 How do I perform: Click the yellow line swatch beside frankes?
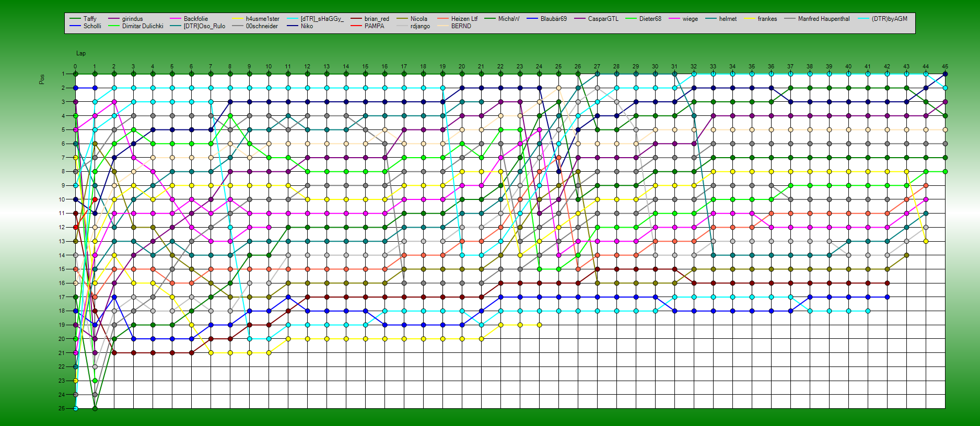point(749,19)
